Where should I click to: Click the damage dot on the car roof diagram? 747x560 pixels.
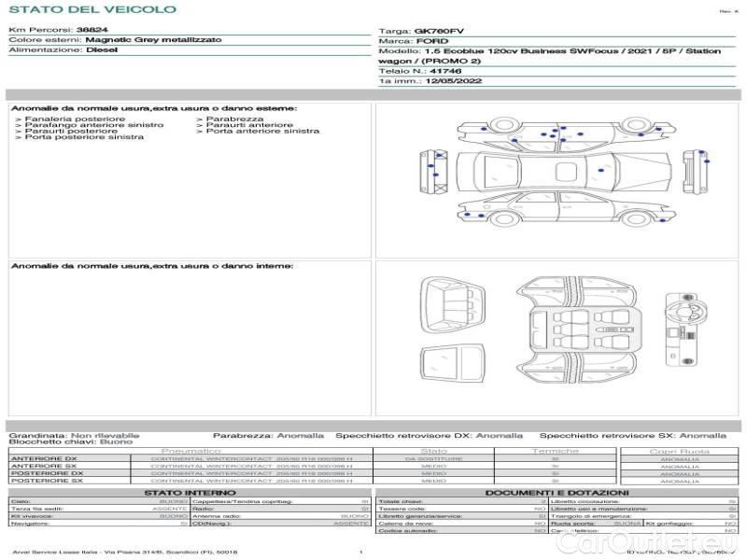(600, 170)
